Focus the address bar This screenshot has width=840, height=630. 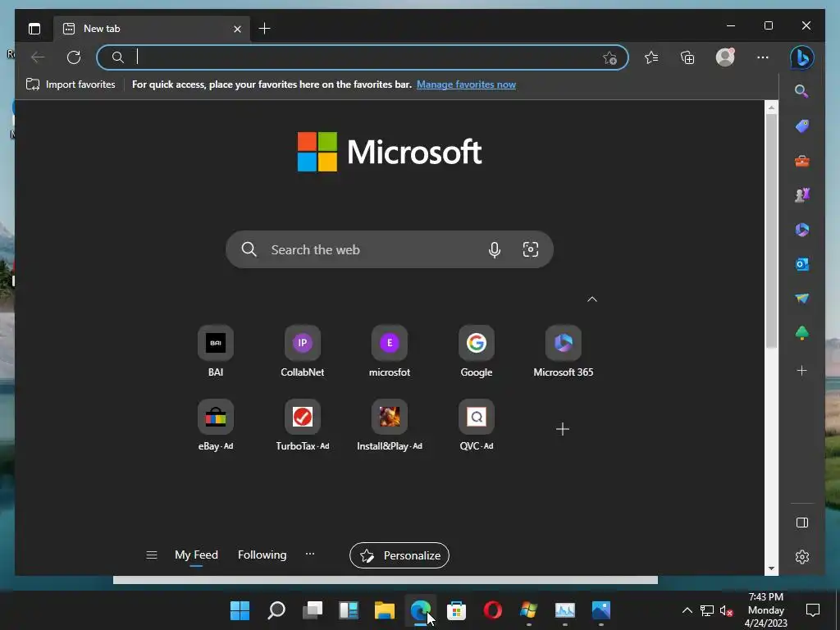(362, 57)
